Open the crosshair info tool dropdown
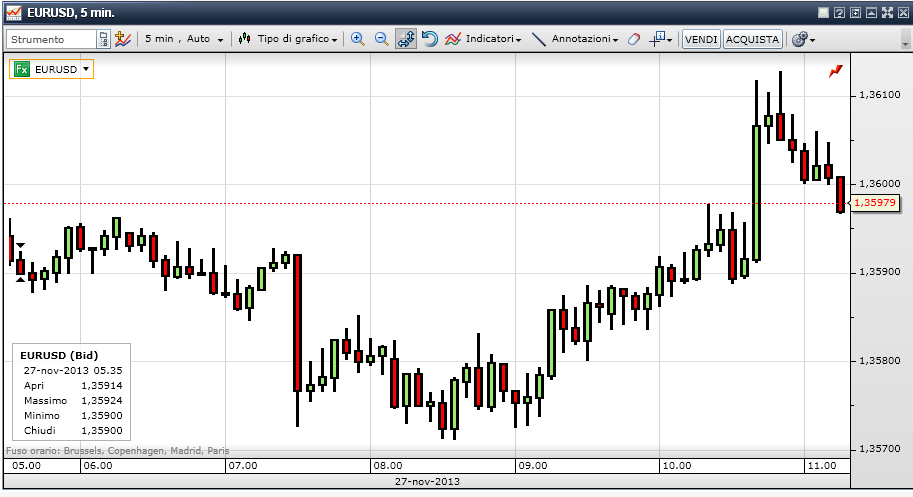This screenshot has width=913, height=497. coord(661,39)
